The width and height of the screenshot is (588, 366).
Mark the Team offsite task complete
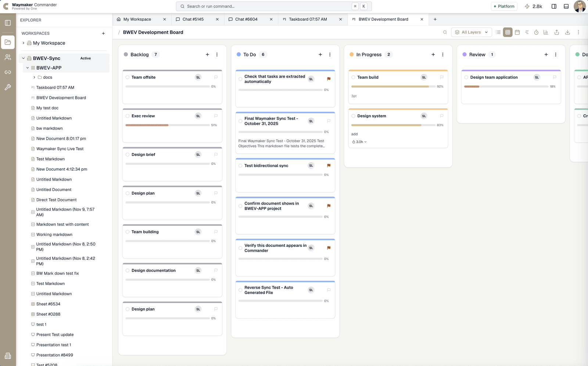click(128, 77)
